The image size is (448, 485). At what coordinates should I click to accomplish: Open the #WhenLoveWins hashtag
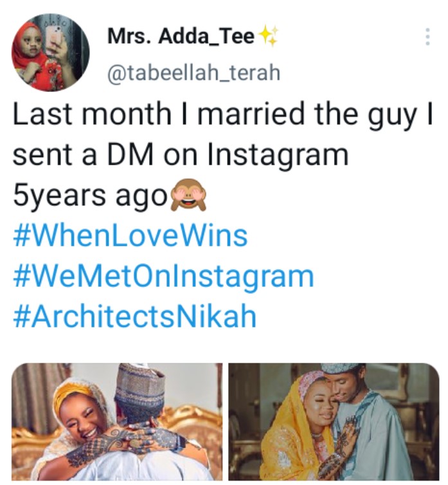(130, 236)
